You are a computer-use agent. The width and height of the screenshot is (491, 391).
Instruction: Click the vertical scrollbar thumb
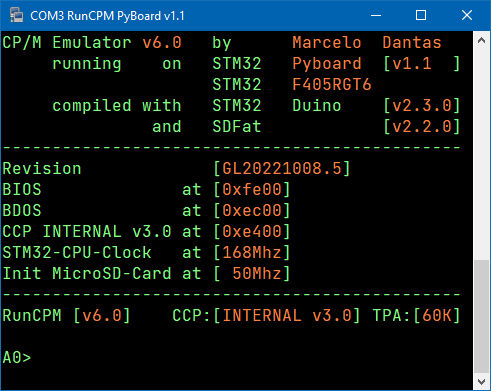(481, 317)
